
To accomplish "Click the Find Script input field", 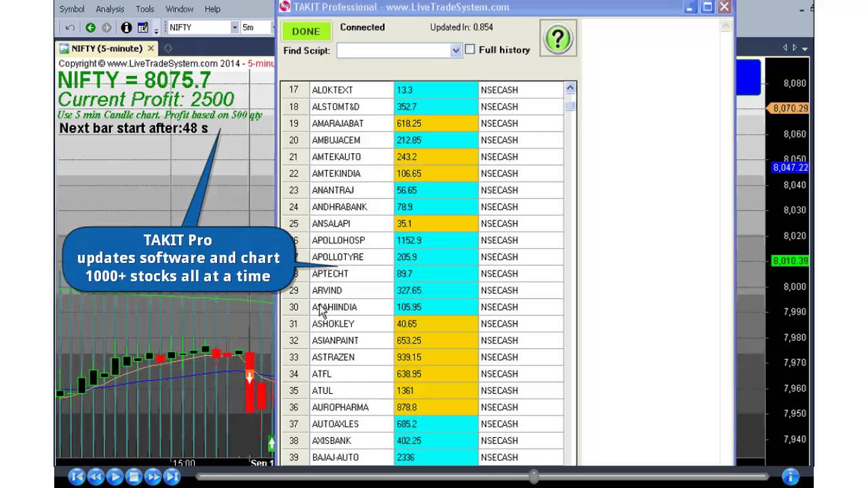I will [x=393, y=51].
